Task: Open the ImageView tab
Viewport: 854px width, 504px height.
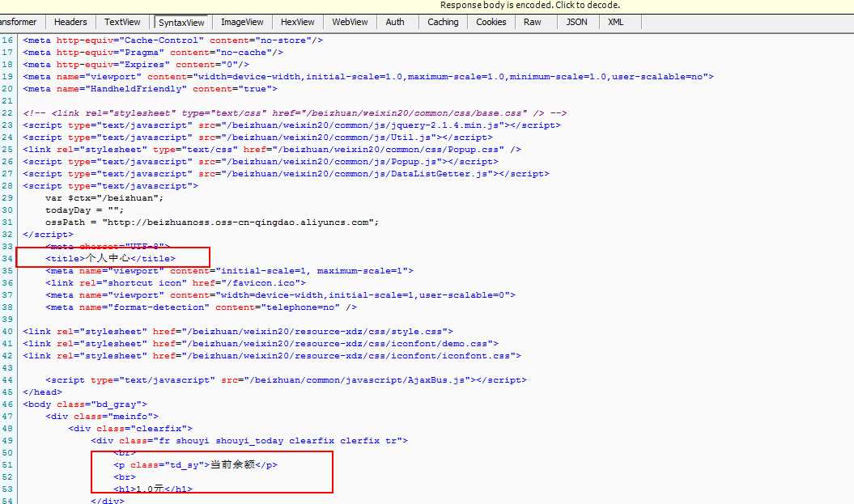Action: pyautogui.click(x=242, y=23)
